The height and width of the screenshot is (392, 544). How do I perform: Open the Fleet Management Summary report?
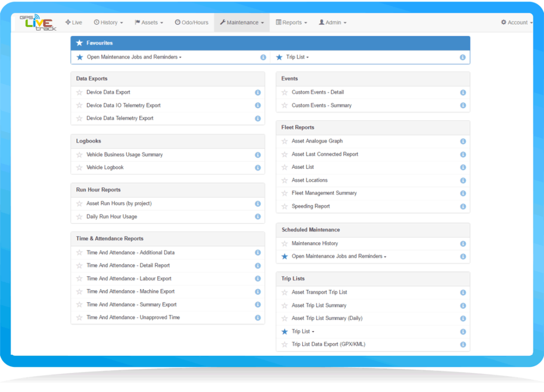[324, 193]
